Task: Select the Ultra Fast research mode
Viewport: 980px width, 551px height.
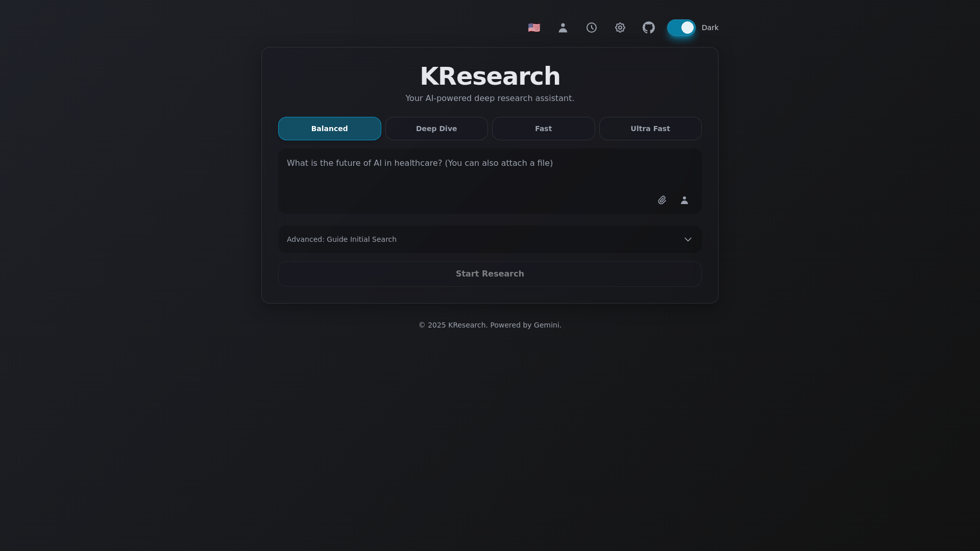Action: point(650,129)
